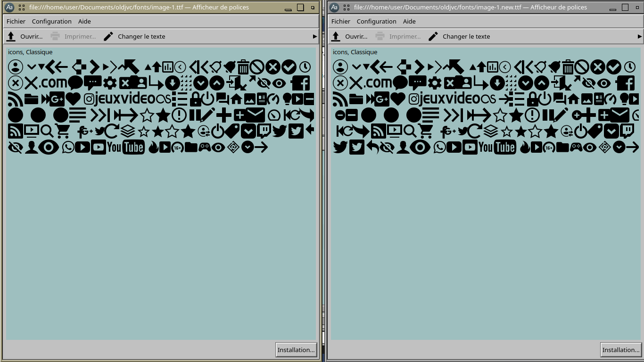Viewport: 644px width, 362px height.
Task: Open Aide menu in image-1.new.ttf window
Action: 409,21
